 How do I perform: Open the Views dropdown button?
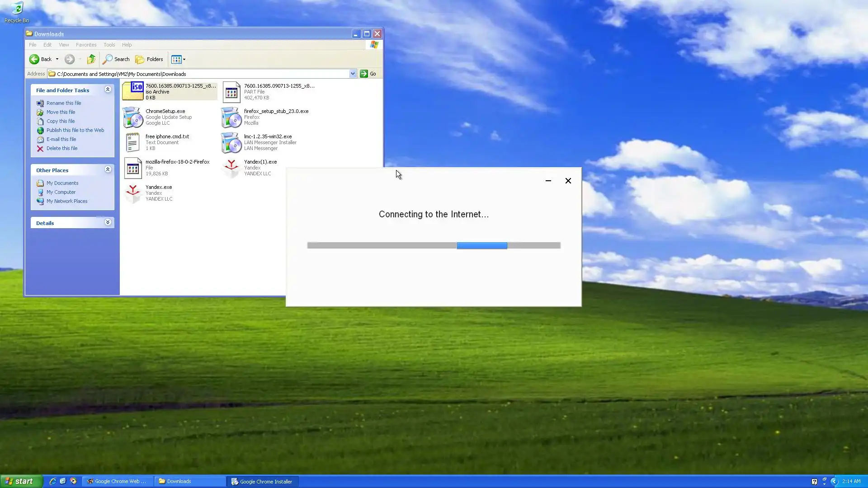coord(179,59)
